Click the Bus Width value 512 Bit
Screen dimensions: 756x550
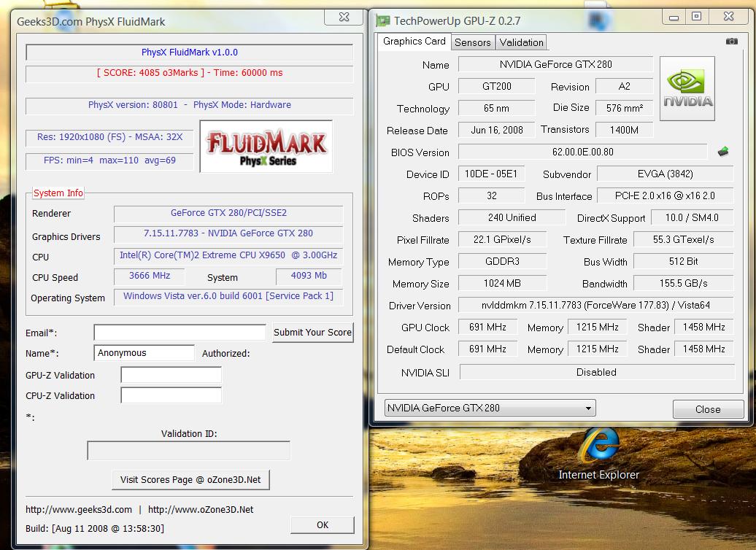(684, 262)
